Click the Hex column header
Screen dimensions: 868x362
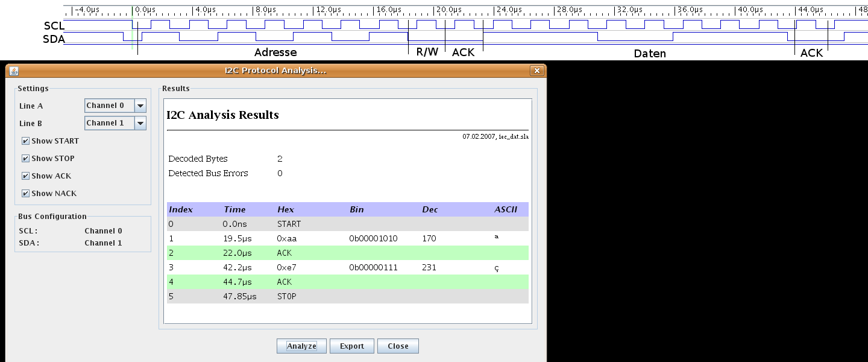point(286,209)
